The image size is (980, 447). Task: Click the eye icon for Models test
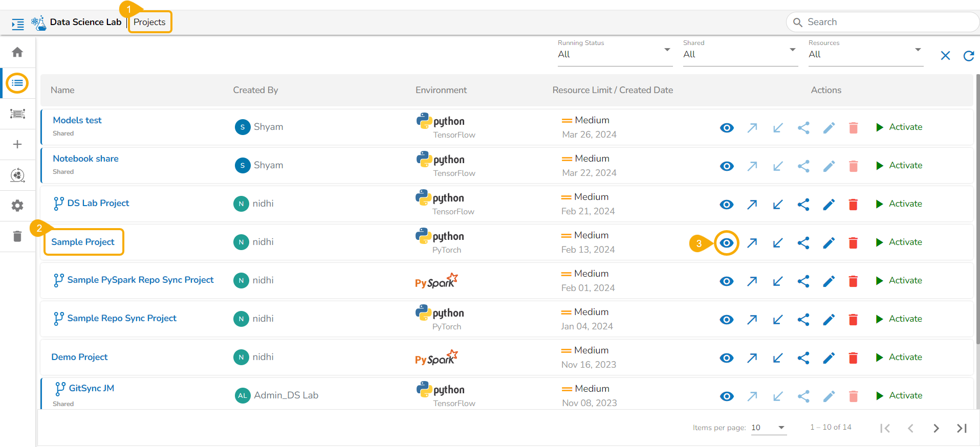pos(726,128)
